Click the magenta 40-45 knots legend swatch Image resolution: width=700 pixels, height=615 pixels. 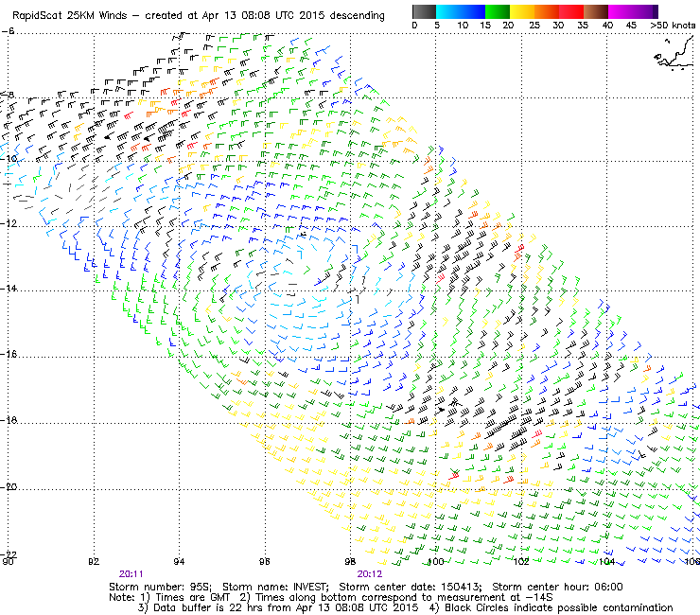coord(621,11)
